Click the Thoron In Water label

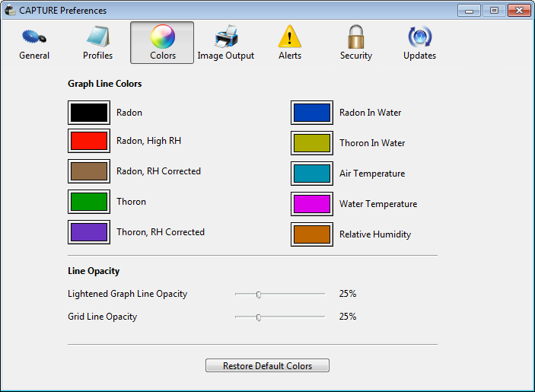[x=372, y=143]
